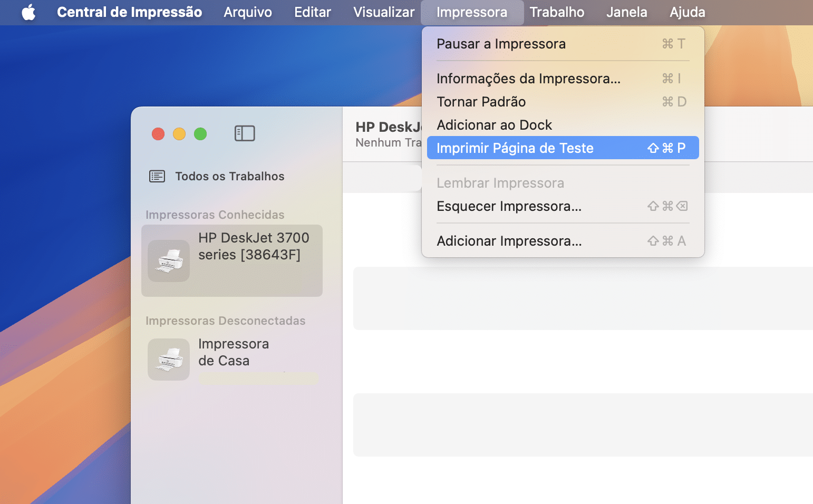Open the Editar menu
813x504 pixels.
tap(313, 12)
